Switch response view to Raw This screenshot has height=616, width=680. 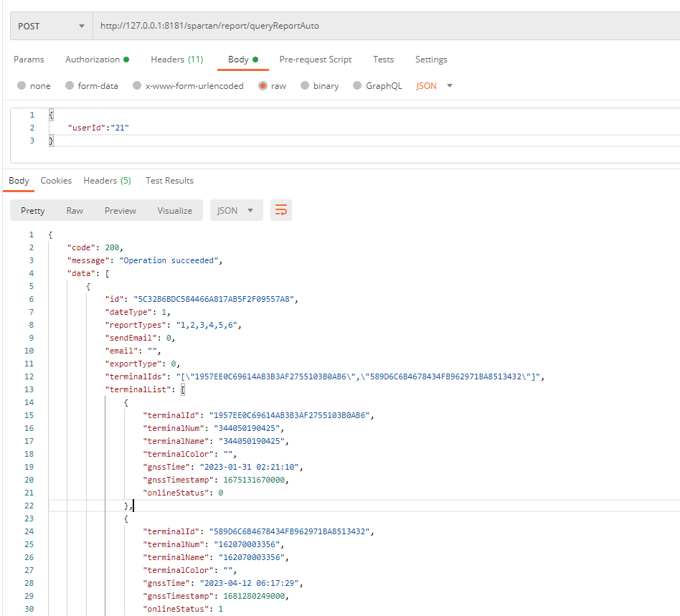tap(75, 210)
